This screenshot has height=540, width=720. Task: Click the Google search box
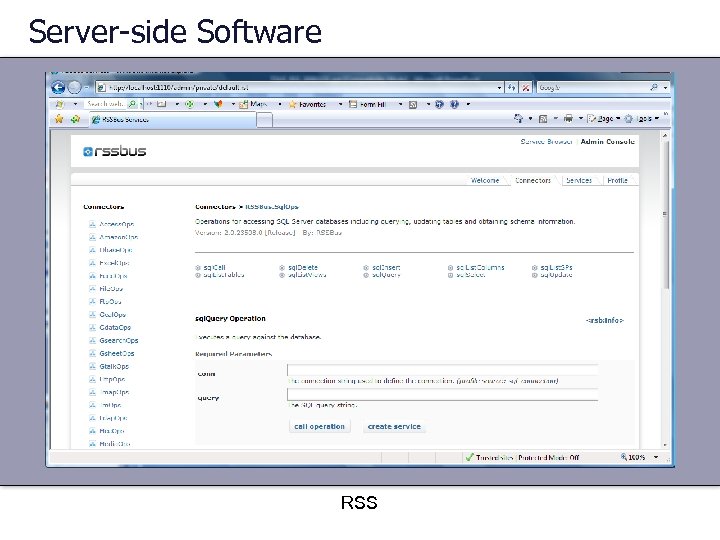pyautogui.click(x=592, y=87)
